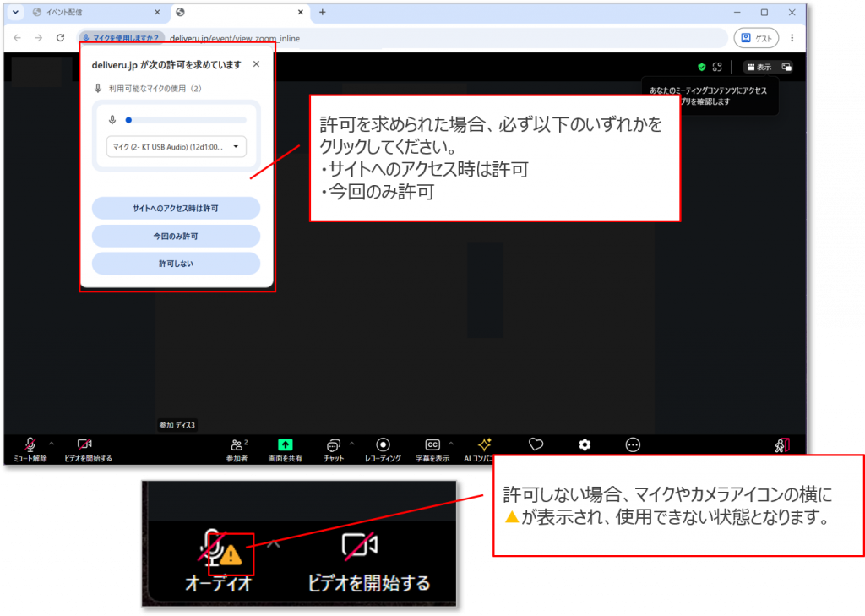
Task: Click the 参加 ディス3 participant name label
Action: [x=177, y=425]
